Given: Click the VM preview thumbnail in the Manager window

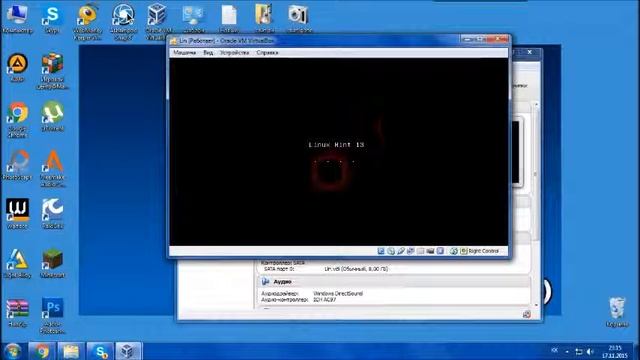Looking at the screenshot, I should pos(517,152).
